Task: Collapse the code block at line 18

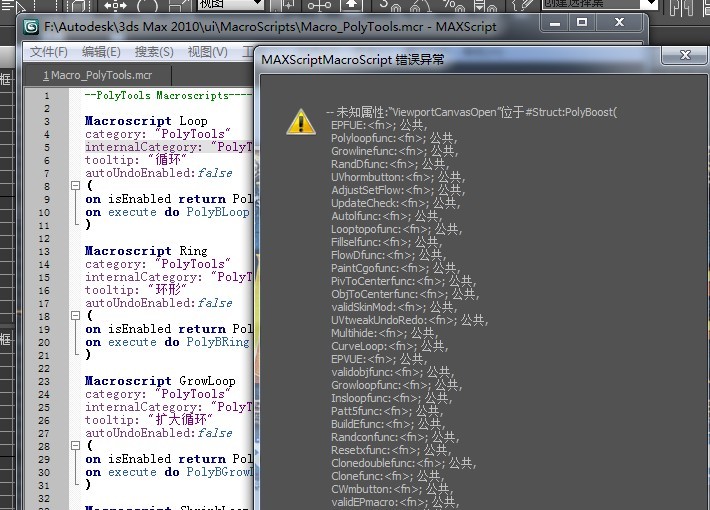Action: tap(76, 316)
